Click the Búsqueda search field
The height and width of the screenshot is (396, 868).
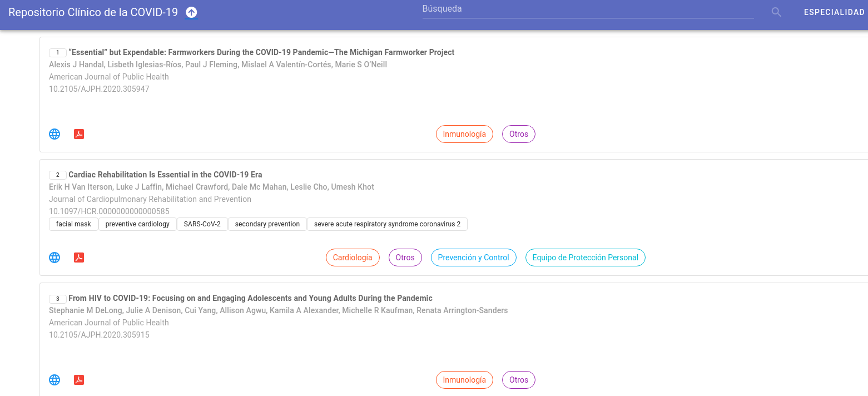coord(587,9)
